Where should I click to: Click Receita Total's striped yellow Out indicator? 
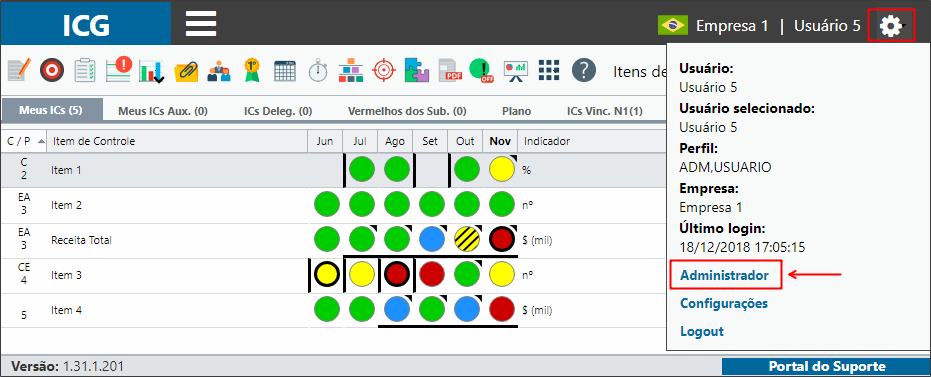465,240
